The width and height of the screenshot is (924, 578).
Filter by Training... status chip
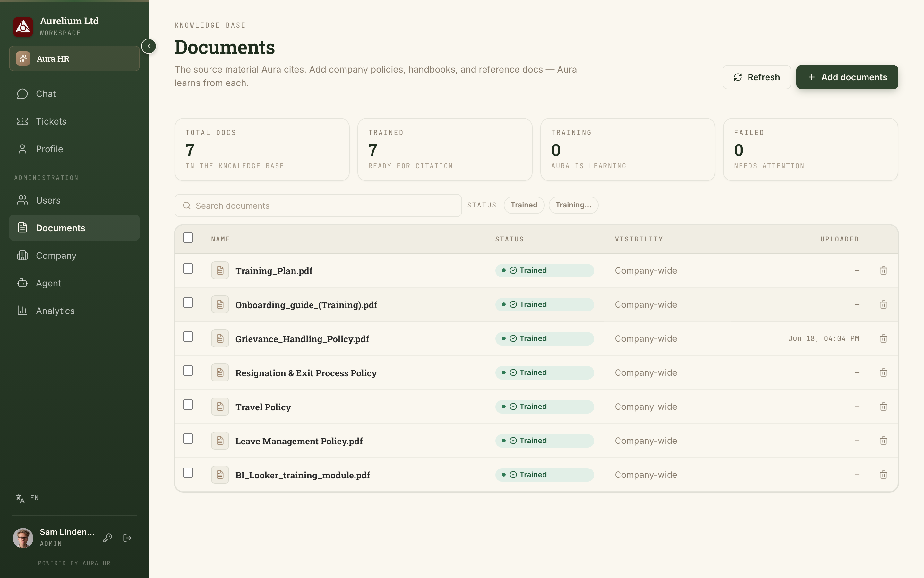(x=573, y=205)
